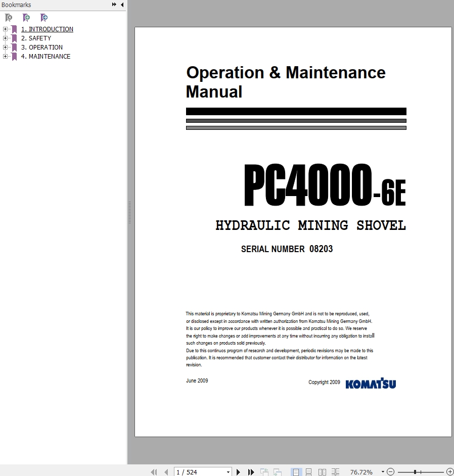Screen dimensions: 454x476
Task: Open the page number dropdown arrow
Action: (228, 472)
